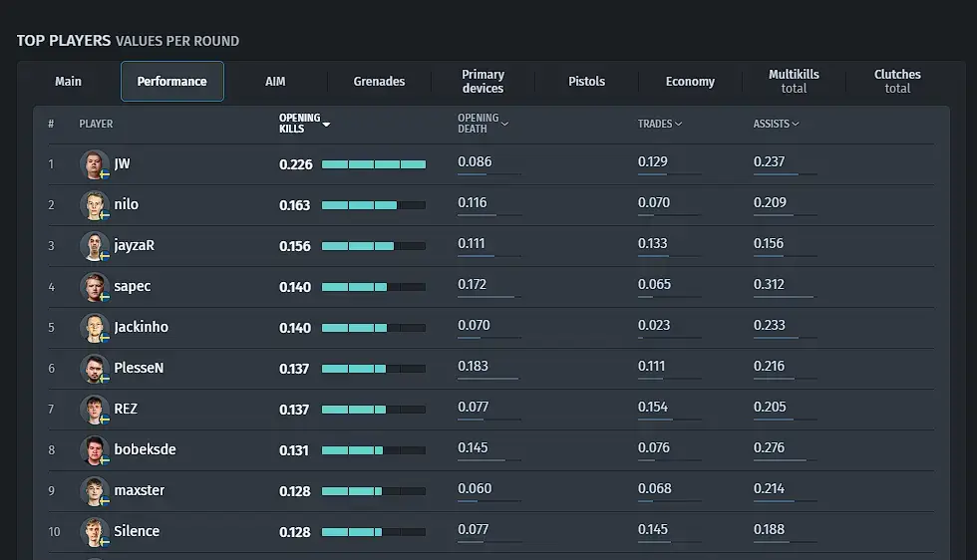Click REZ's player avatar icon
This screenshot has height=560, width=977.
(x=94, y=409)
